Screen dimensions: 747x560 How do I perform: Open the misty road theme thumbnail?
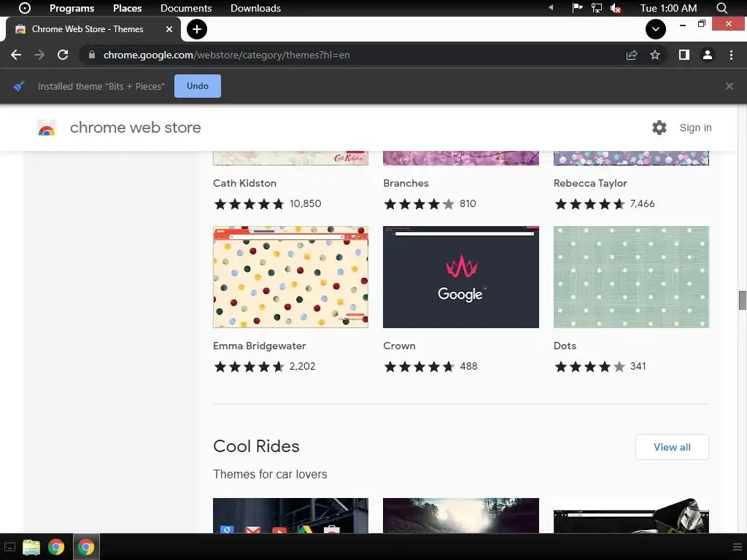[461, 516]
